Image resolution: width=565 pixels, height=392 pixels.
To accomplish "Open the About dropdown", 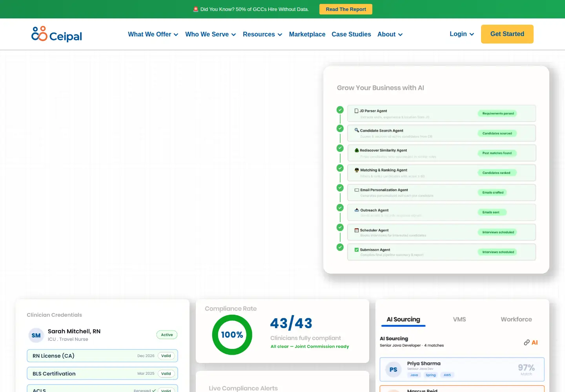I will click(x=390, y=34).
